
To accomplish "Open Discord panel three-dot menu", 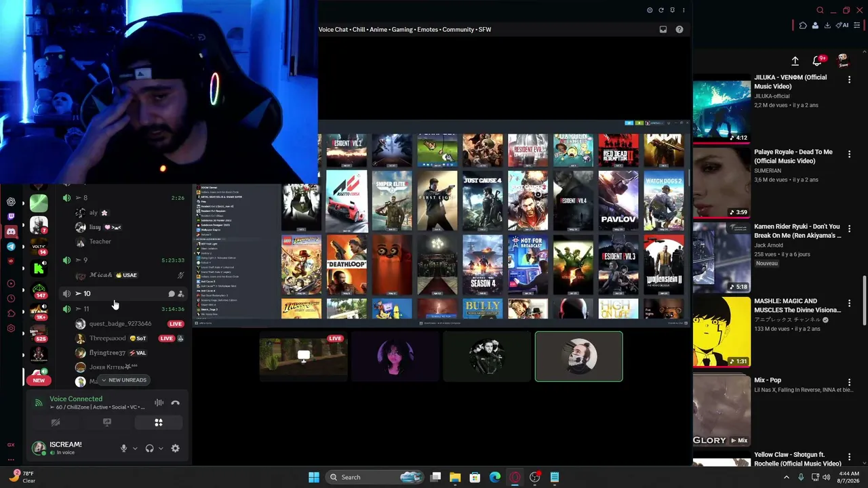I will [684, 10].
